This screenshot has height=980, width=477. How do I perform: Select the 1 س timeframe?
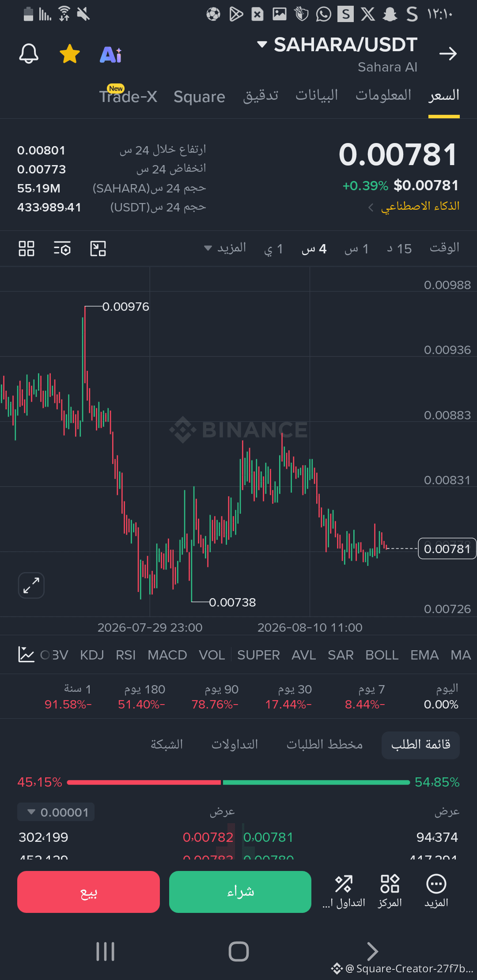pos(356,249)
